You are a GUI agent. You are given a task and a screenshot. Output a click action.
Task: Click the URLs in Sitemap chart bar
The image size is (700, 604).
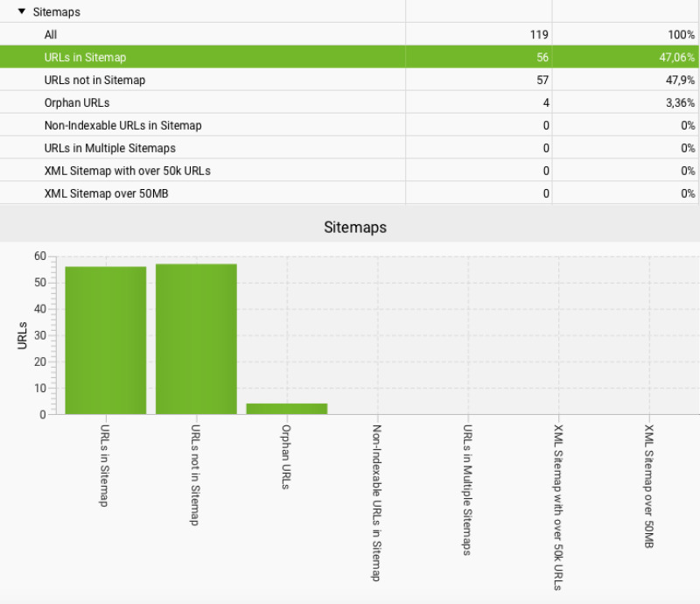pos(105,341)
